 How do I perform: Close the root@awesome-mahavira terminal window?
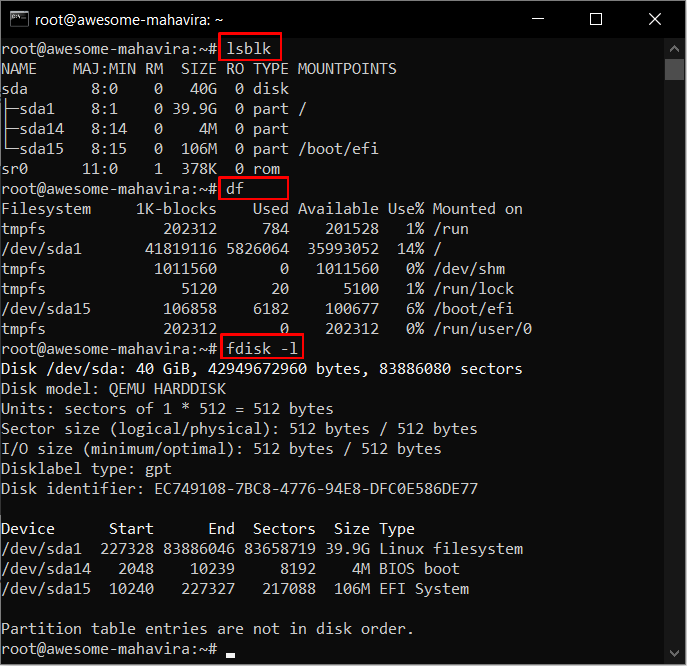[x=655, y=19]
